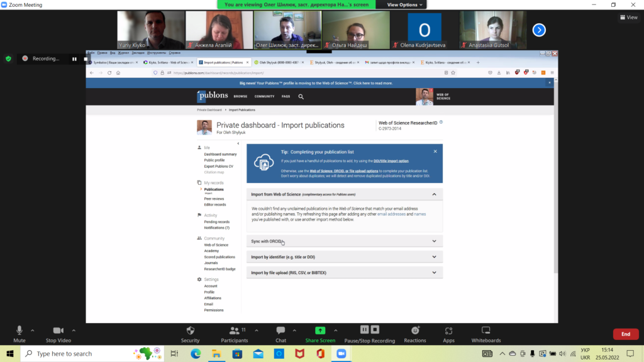Switch to the Symbaloo browser tab

[113, 62]
